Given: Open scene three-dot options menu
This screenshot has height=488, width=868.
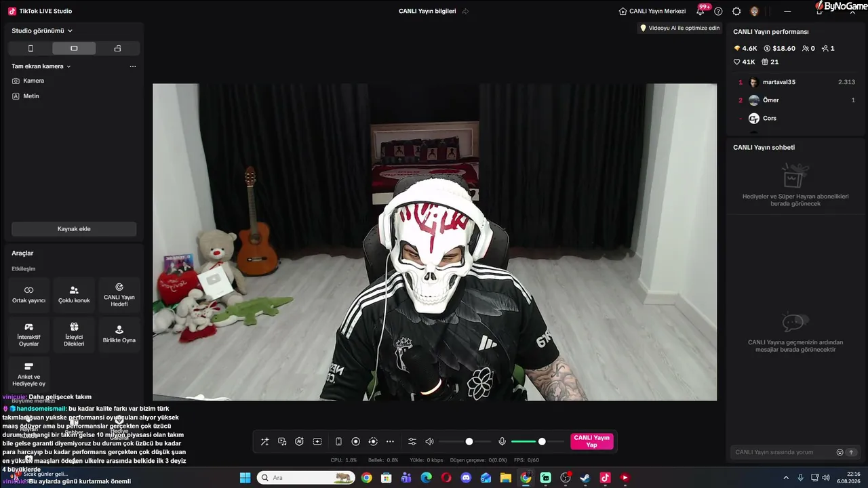Looking at the screenshot, I should [133, 66].
